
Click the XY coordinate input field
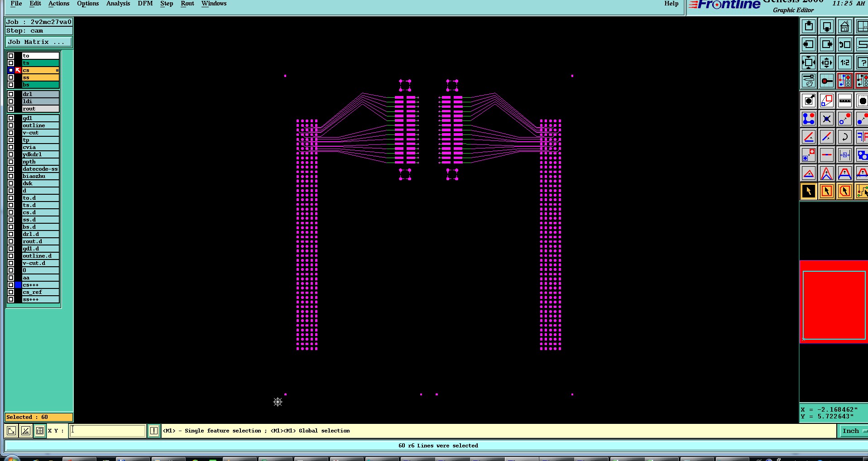[108, 431]
